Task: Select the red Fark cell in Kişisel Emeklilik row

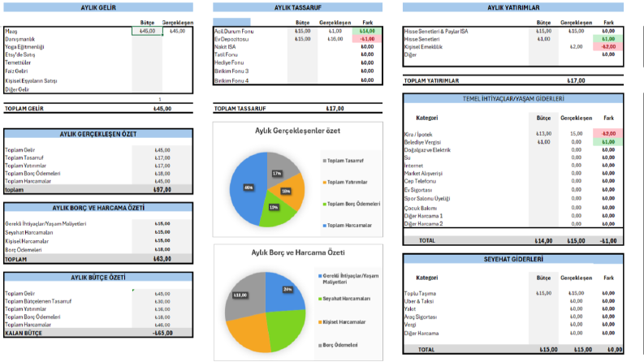Action: (x=607, y=47)
